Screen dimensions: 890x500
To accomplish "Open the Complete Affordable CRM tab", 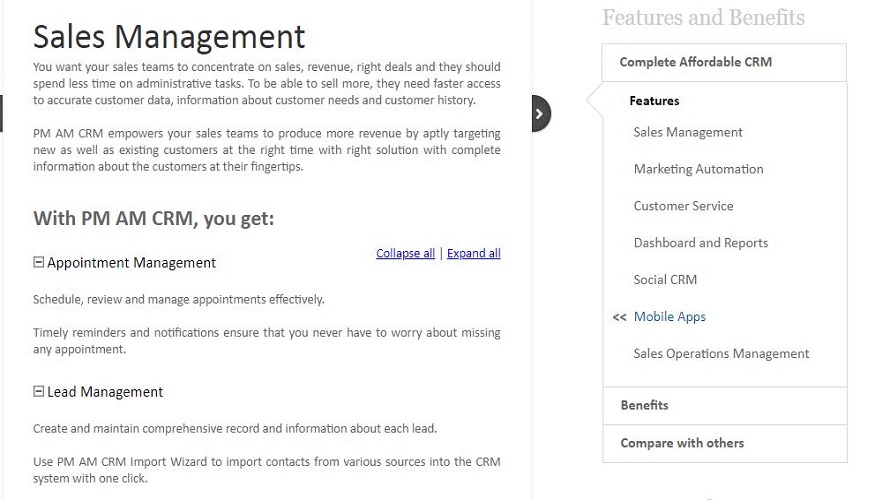I will [x=695, y=62].
